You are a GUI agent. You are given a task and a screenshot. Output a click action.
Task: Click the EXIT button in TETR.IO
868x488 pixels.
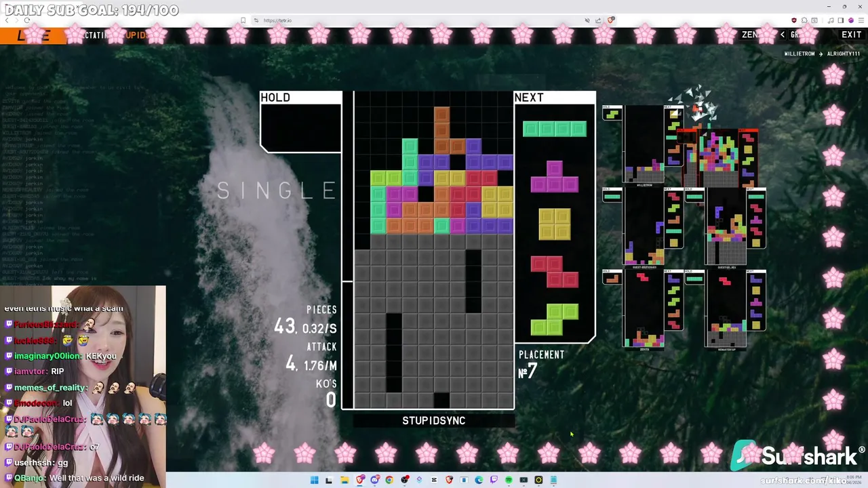(x=852, y=35)
